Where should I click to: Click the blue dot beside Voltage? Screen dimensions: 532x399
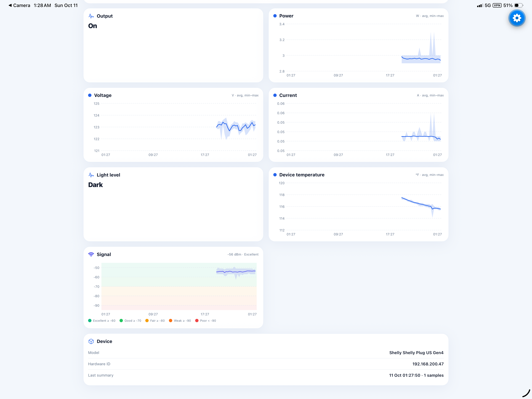pyautogui.click(x=90, y=95)
